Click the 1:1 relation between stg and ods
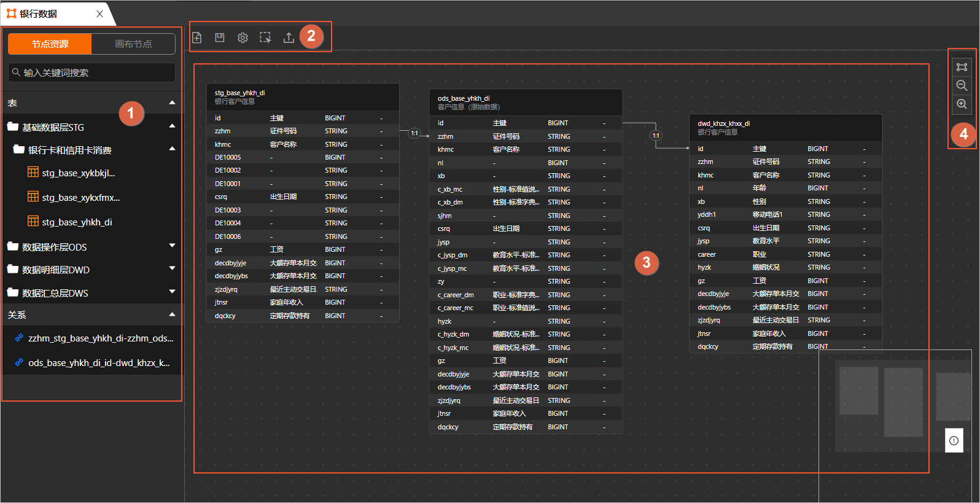Screen dimensions: 980x503 pyautogui.click(x=414, y=133)
